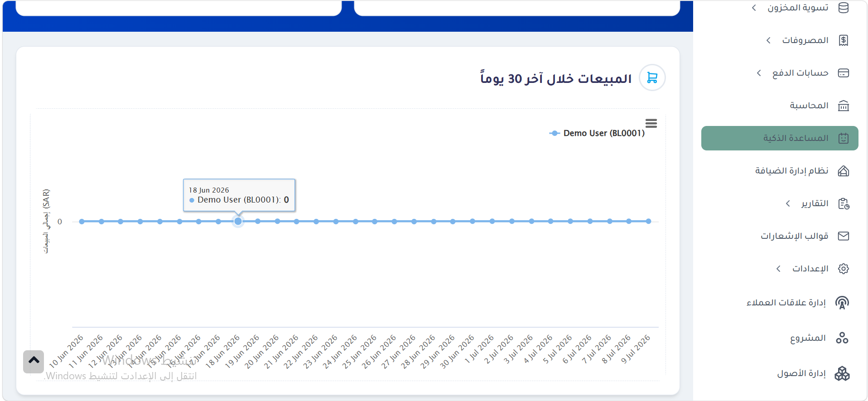Expand the حسابات الدفع submenu chevron
The image size is (868, 401).
(759, 73)
